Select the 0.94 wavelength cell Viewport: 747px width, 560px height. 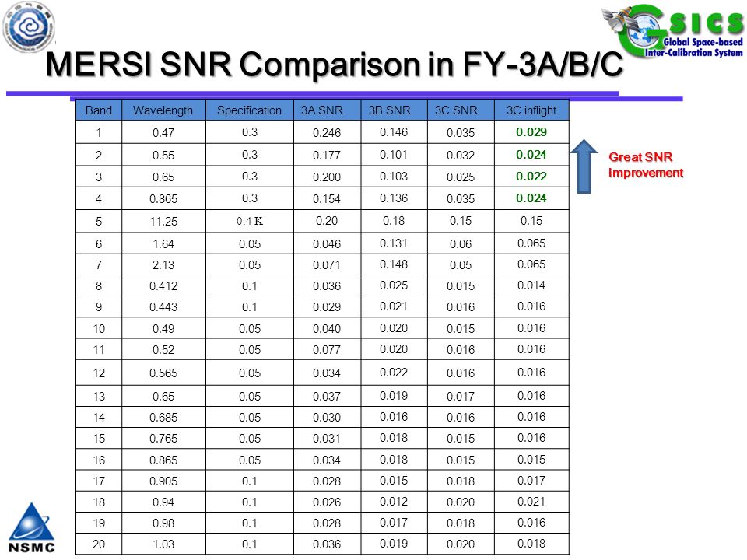(163, 502)
